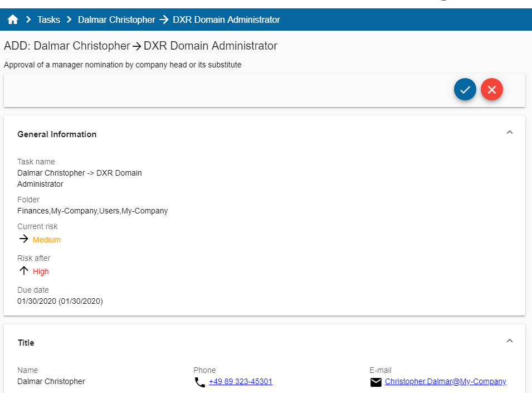Click the phone handset icon
Screen dimensions: 532x393
(200, 382)
